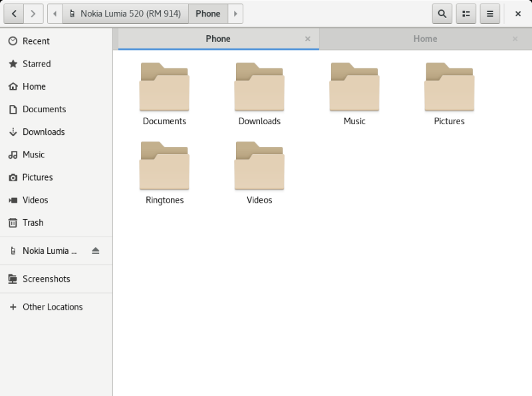This screenshot has height=396, width=532.
Task: Open Trash in the sidebar
Action: point(33,223)
